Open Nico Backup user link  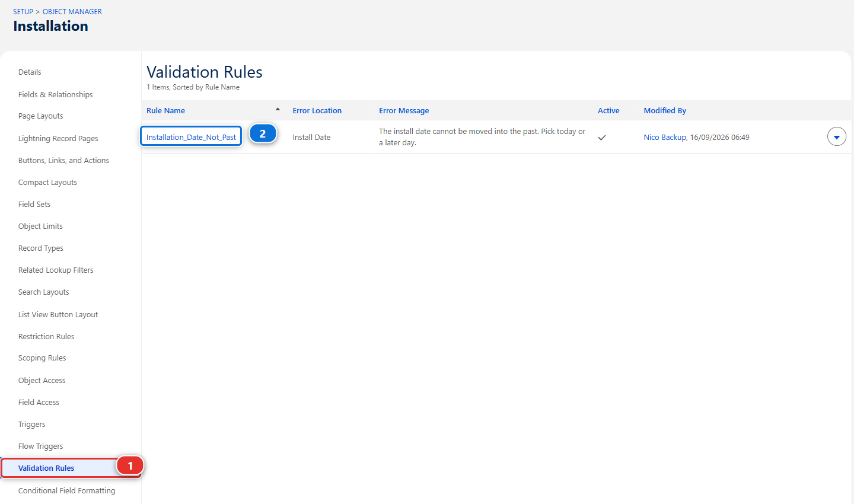(x=665, y=137)
